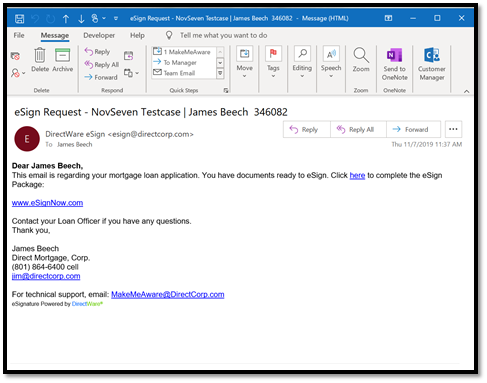Go to previous item with the up arrow

tap(66, 19)
